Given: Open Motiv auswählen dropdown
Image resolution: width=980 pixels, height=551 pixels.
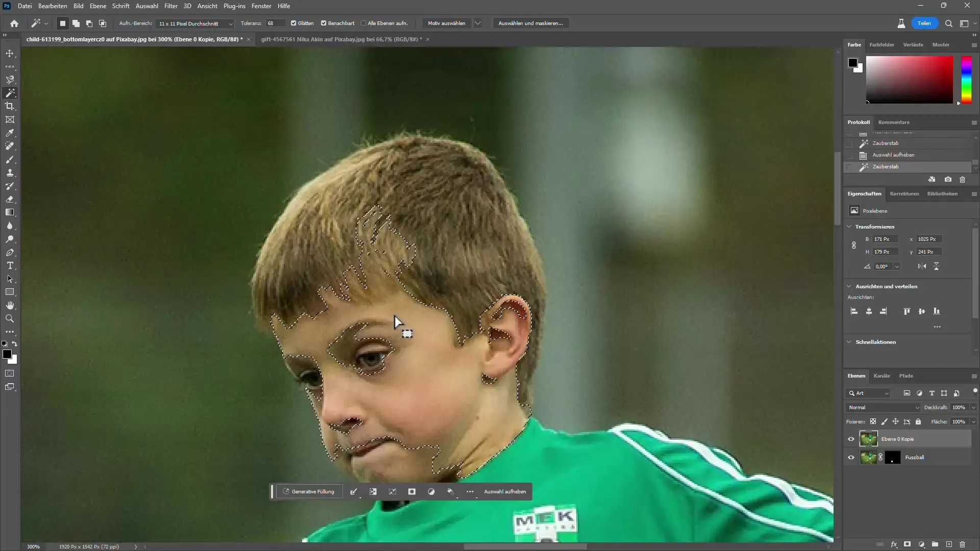Looking at the screenshot, I should [479, 23].
